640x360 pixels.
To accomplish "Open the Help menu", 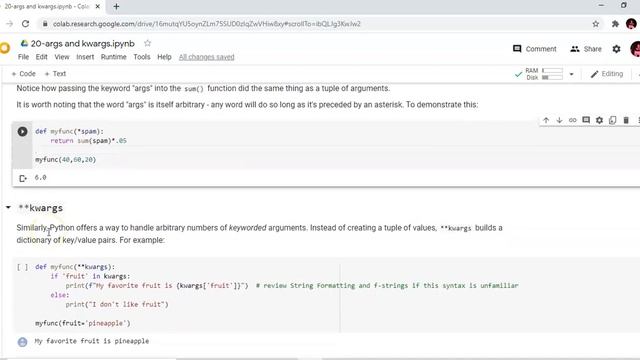I will click(164, 57).
